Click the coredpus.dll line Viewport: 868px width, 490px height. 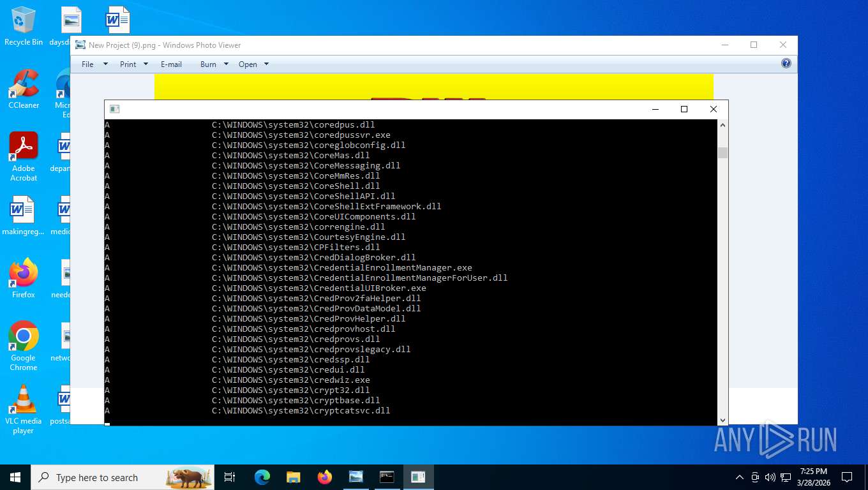coord(294,125)
